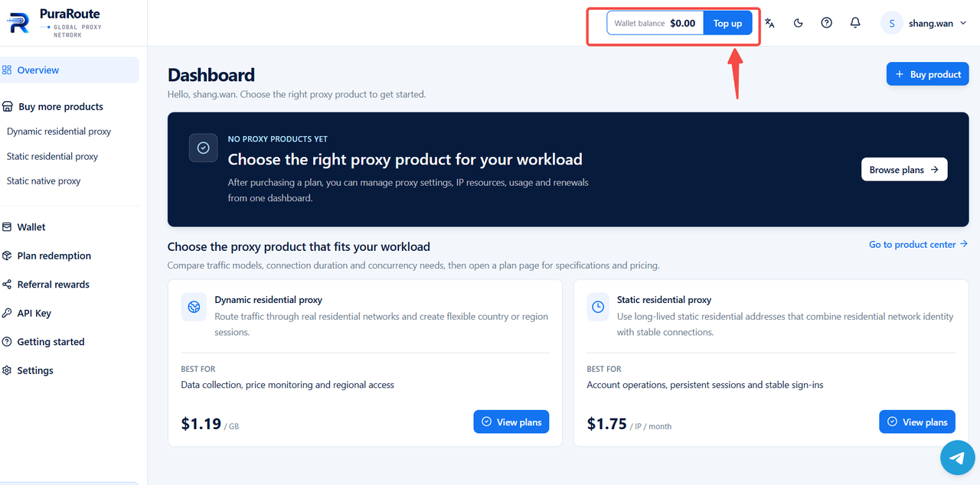Click the Buy product button
Screen dimensions: 980x485
point(927,74)
